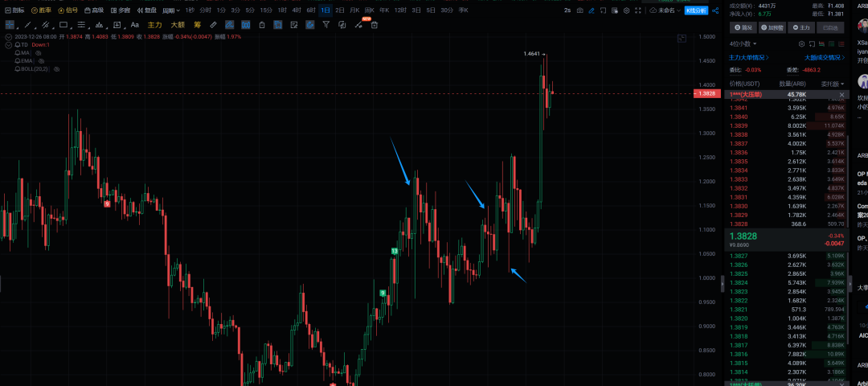868x386 pixels.
Task: Click the chart corner minimize pane icon
Action: pyautogui.click(x=682, y=39)
